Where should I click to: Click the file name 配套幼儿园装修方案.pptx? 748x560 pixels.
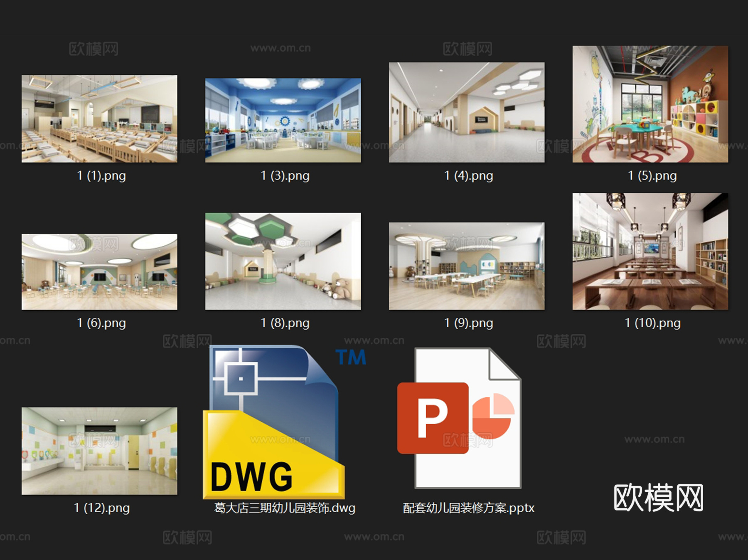click(469, 508)
